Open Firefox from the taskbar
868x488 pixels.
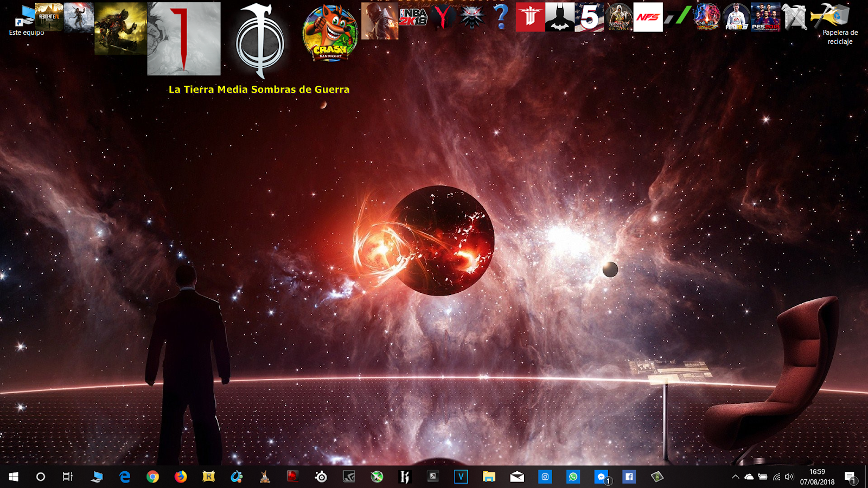pos(181,477)
